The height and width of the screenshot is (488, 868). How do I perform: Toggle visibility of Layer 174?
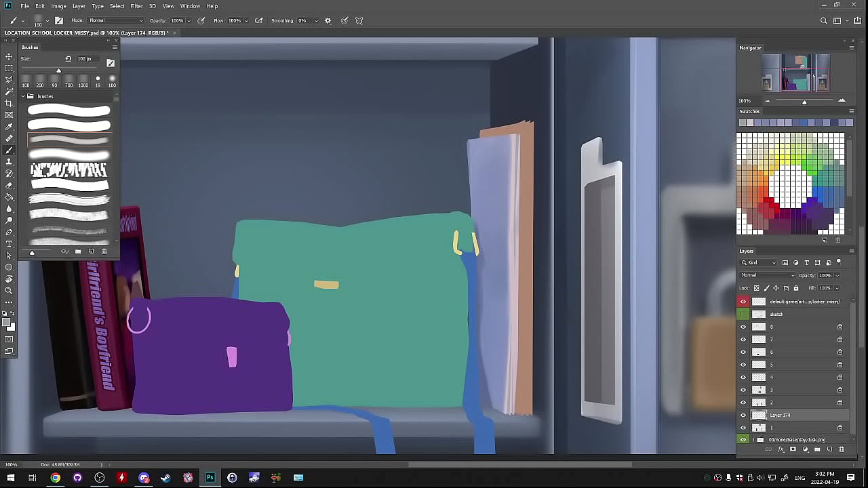[x=743, y=415]
